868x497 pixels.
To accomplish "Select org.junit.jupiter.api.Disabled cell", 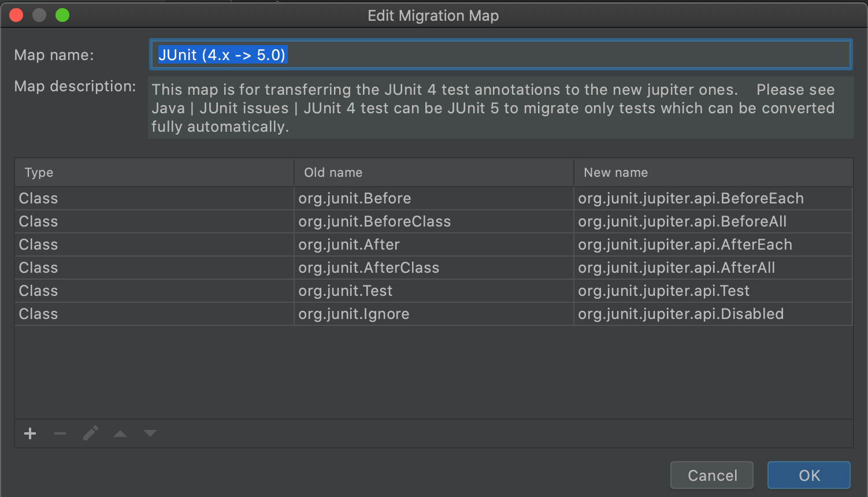I will pos(713,314).
